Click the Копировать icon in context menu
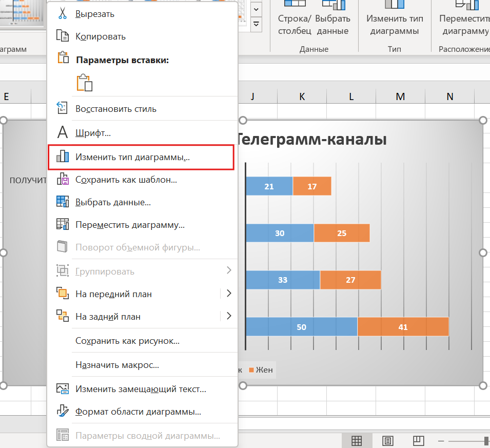 (x=63, y=36)
